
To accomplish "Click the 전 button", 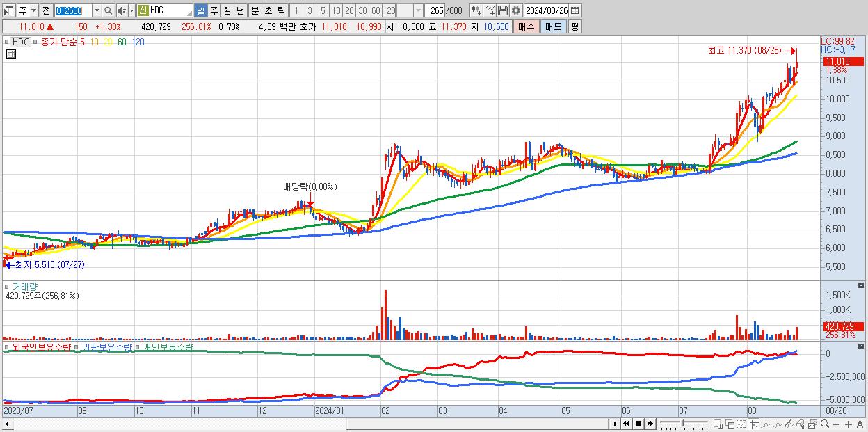I will [x=46, y=10].
